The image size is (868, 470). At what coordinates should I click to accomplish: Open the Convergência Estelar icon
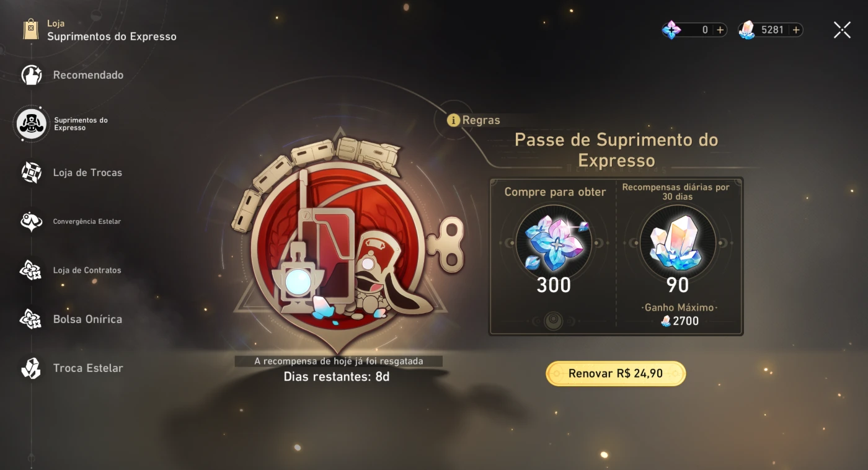[31, 221]
